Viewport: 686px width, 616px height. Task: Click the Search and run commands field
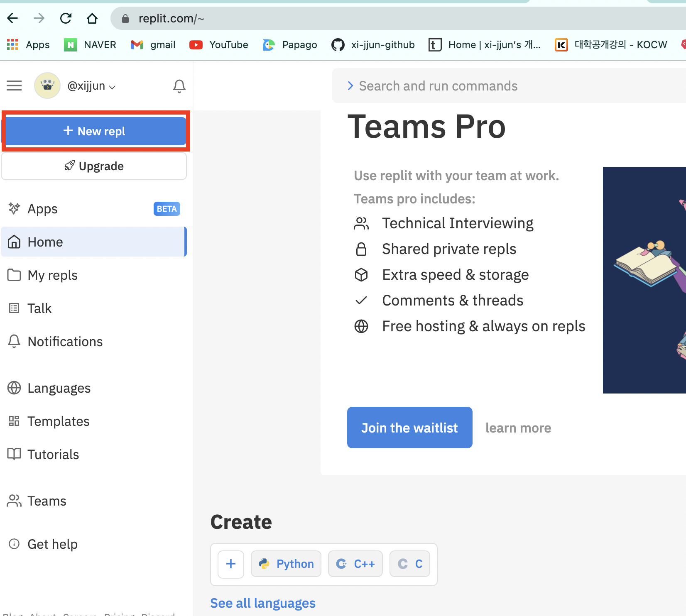point(509,86)
